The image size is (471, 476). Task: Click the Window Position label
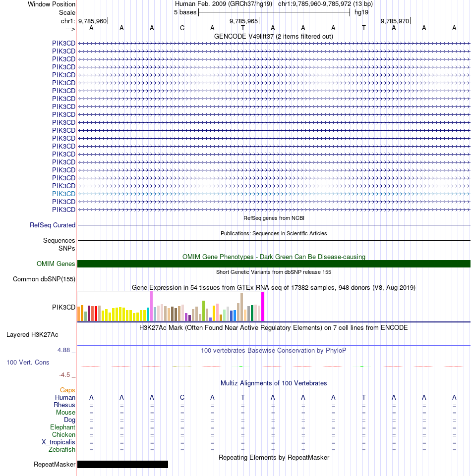[x=52, y=4]
